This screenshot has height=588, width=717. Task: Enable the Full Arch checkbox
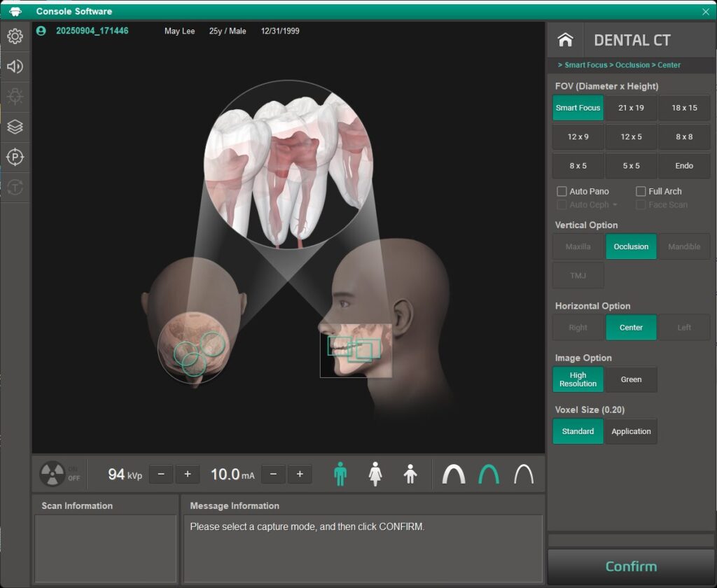click(641, 191)
